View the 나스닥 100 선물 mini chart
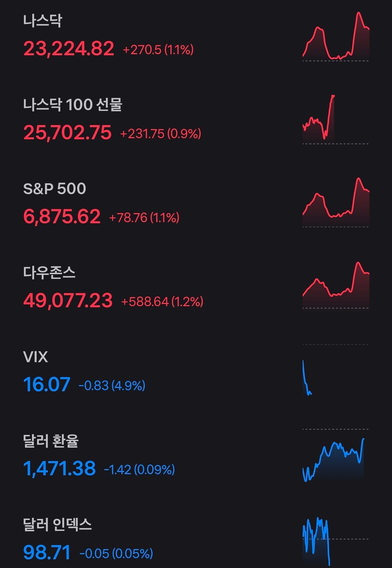Image resolution: width=392 pixels, height=568 pixels. (x=319, y=120)
